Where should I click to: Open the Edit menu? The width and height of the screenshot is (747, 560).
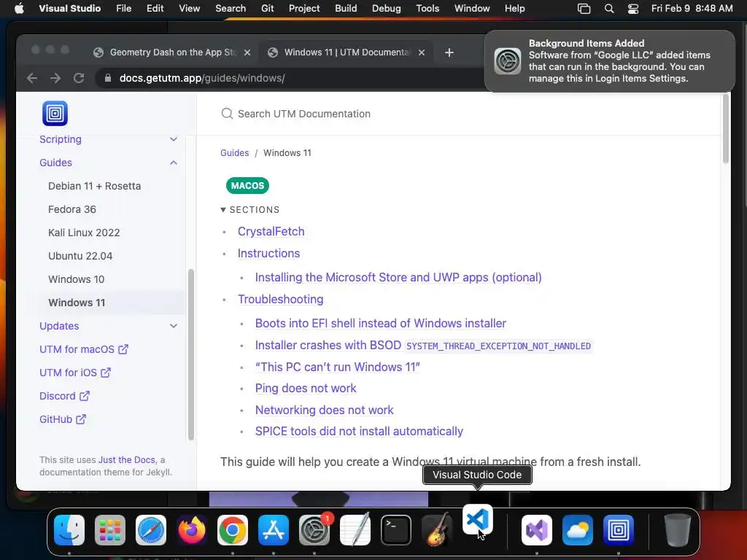155,9
